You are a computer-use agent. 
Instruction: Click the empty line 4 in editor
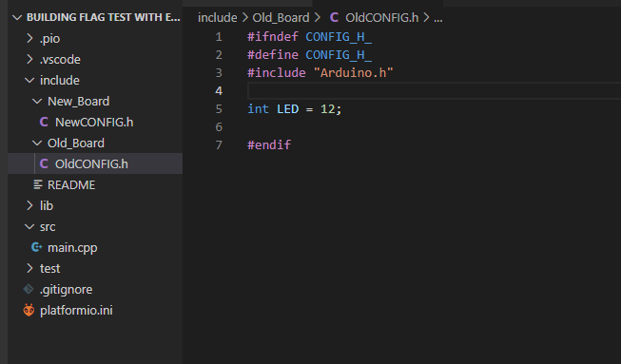(x=434, y=91)
